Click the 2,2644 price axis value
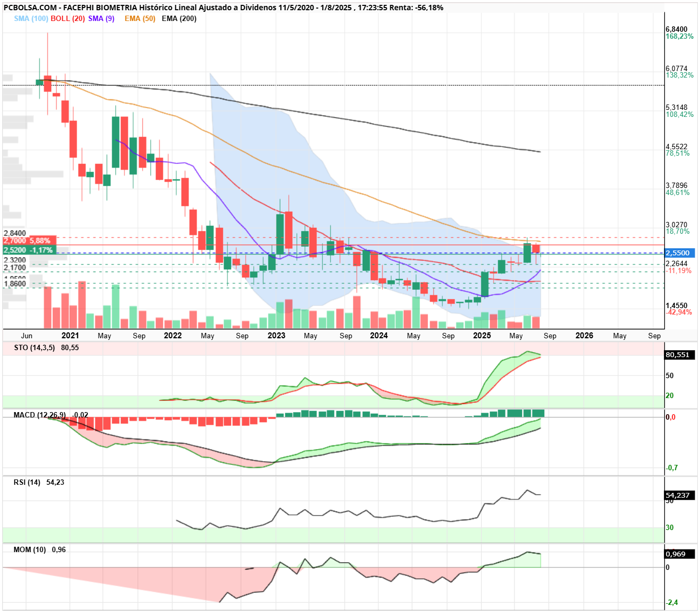The width and height of the screenshot is (700, 613). coord(676,264)
